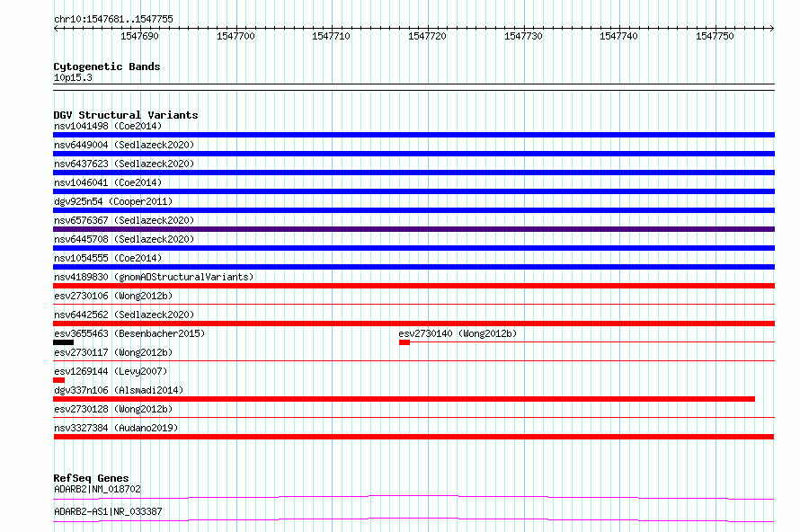Click the short red bar under esv1269144
The height and width of the screenshot is (532, 800).
pyautogui.click(x=58, y=380)
